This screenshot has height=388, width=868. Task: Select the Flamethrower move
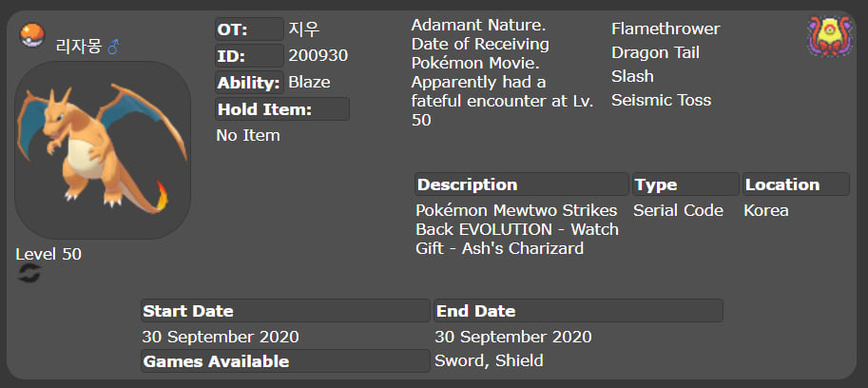point(665,29)
